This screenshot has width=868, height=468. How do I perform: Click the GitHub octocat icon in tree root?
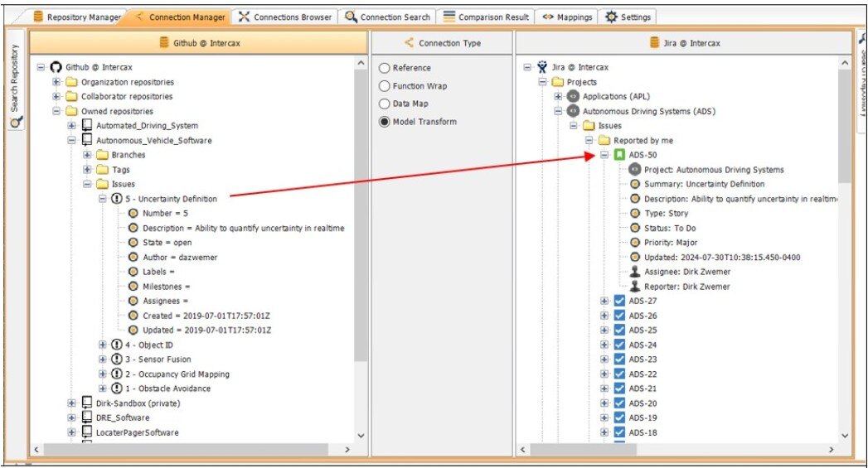point(56,67)
